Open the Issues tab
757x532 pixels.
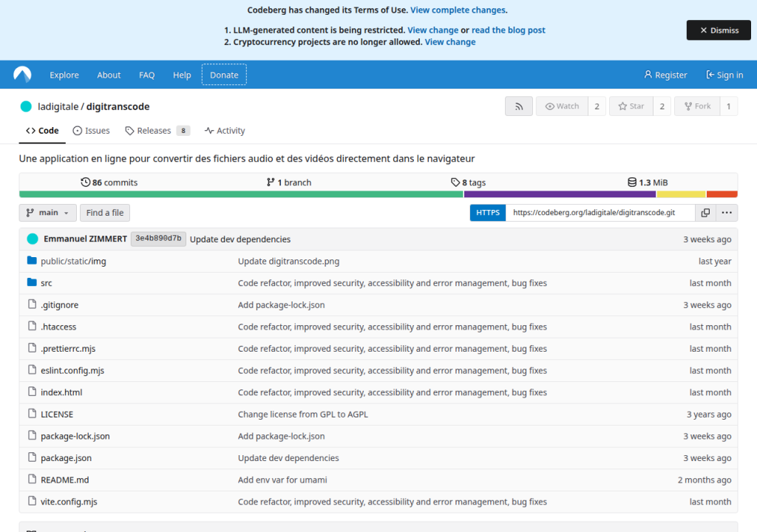pos(91,131)
